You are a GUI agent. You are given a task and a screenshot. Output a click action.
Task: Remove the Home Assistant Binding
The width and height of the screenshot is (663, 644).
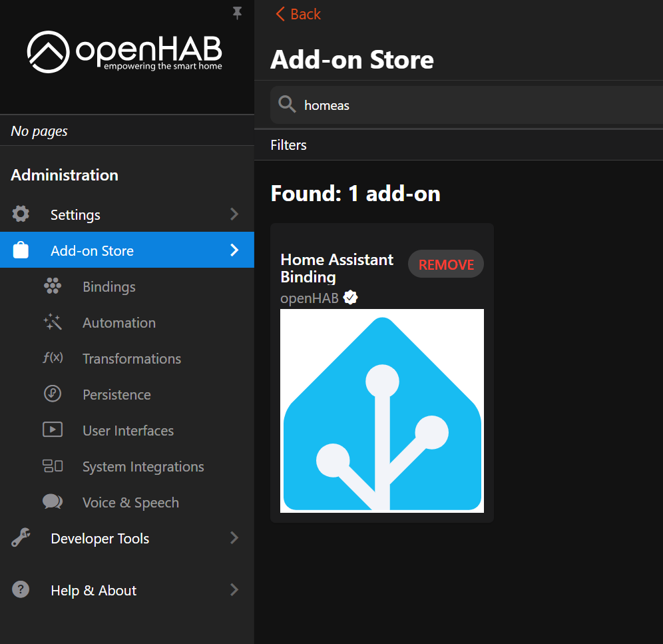tap(446, 264)
